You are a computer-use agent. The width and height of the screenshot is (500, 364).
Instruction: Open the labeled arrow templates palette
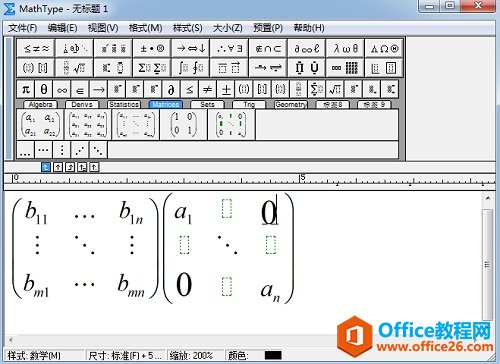pyautogui.click(x=268, y=68)
